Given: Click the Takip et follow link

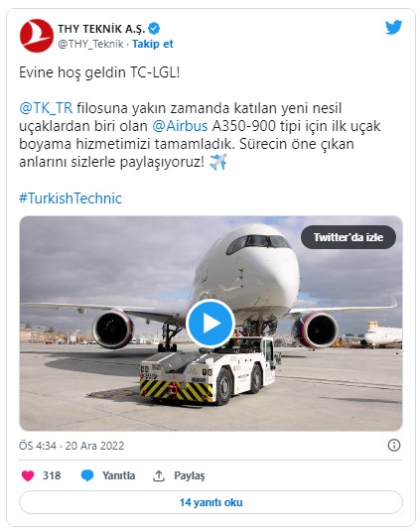Looking at the screenshot, I should [153, 44].
